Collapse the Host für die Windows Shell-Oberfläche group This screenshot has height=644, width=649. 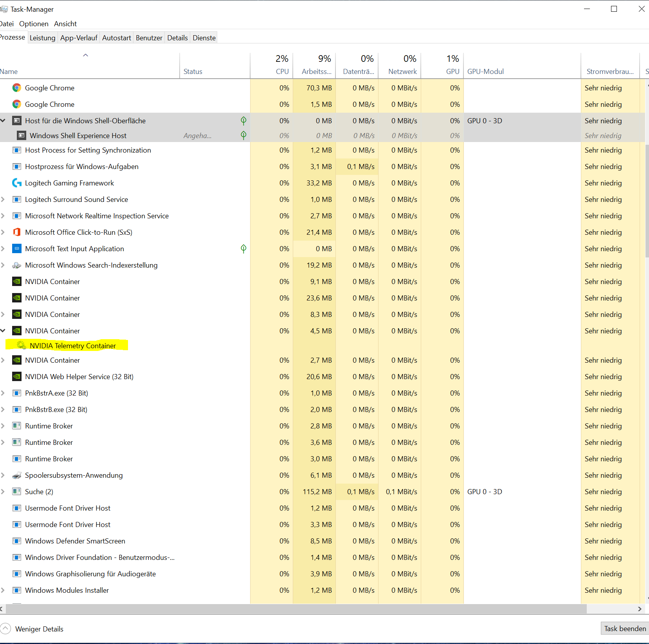3,121
